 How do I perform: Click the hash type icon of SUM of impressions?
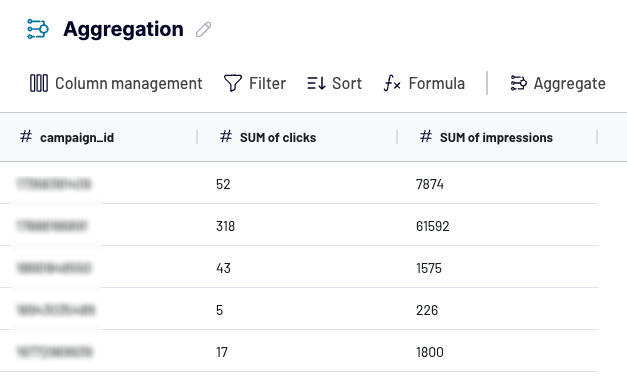pyautogui.click(x=426, y=136)
